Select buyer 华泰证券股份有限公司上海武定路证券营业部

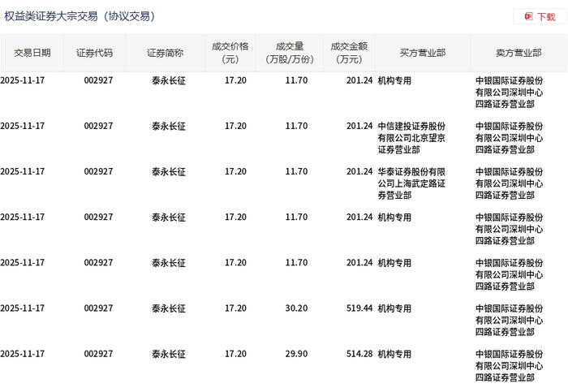coord(411,183)
